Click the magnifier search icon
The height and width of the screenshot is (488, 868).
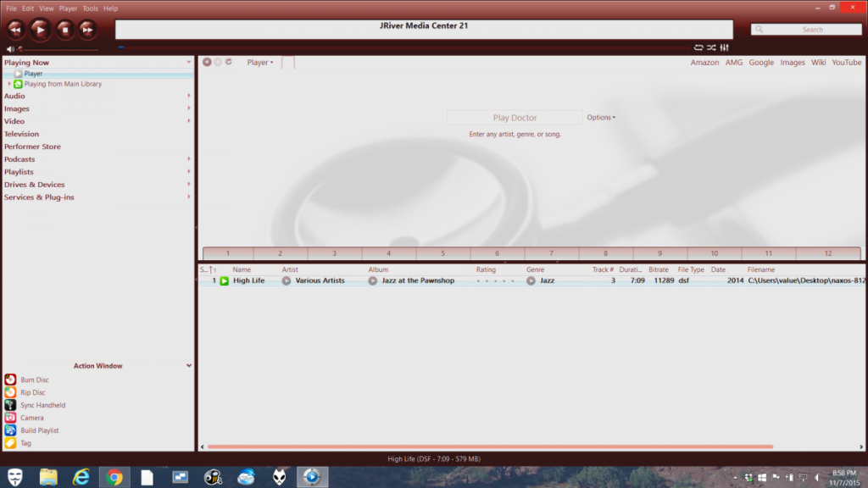[759, 30]
